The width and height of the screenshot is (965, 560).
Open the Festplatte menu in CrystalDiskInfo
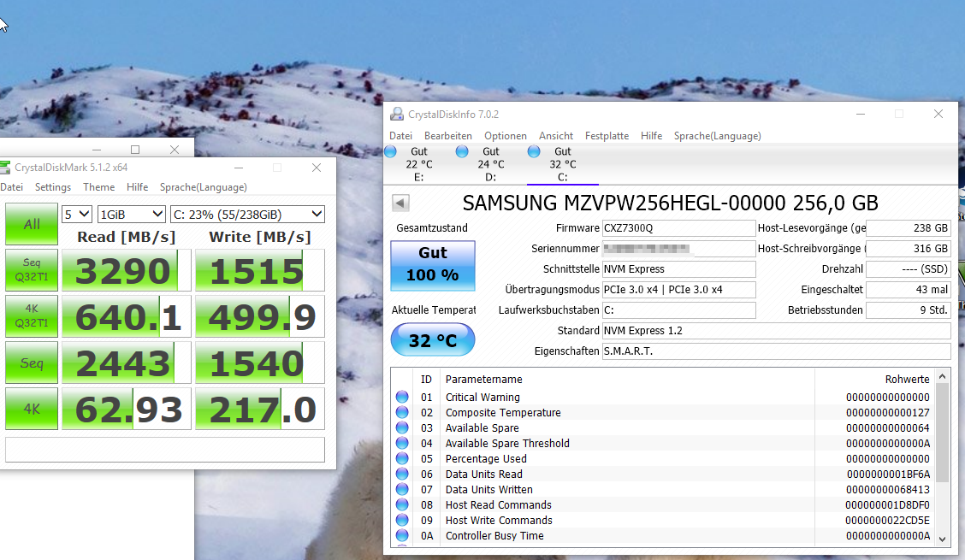[x=607, y=136]
